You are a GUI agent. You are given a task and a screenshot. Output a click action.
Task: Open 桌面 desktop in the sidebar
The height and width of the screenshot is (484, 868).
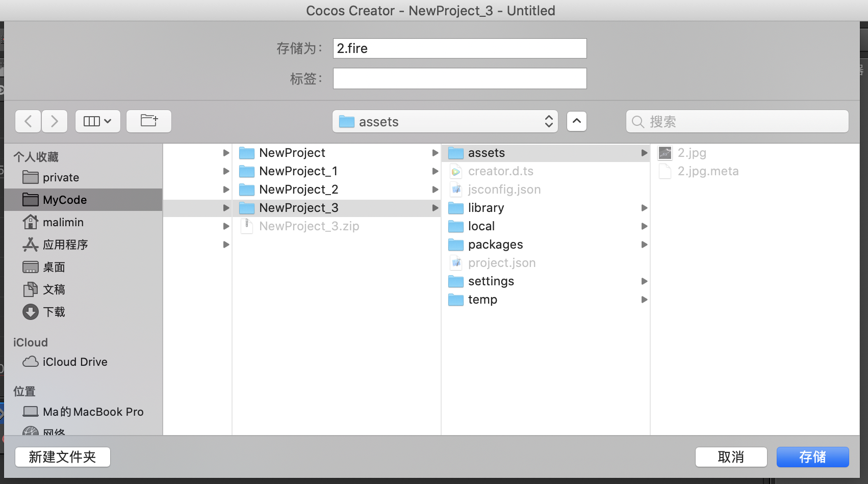click(x=83, y=267)
